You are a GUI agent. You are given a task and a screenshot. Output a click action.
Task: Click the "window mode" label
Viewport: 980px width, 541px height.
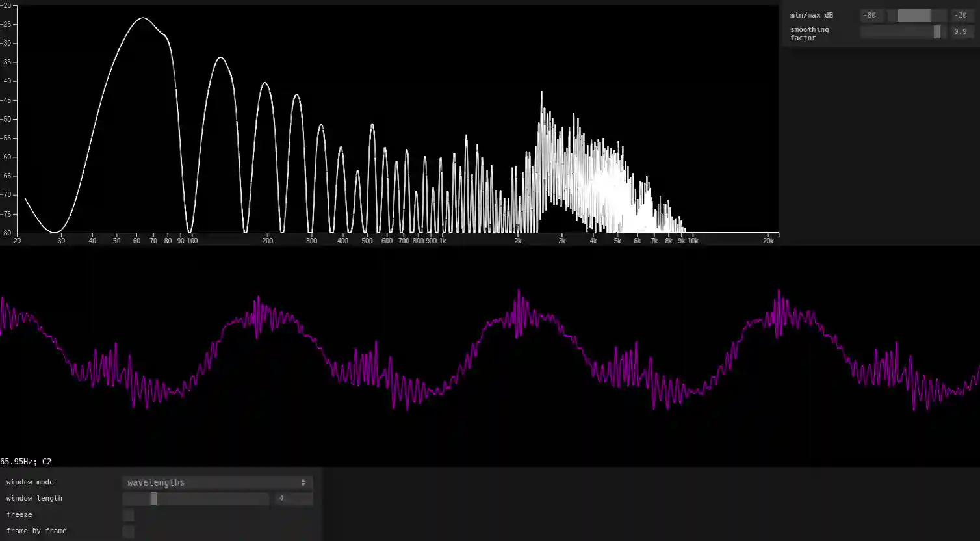(x=30, y=482)
